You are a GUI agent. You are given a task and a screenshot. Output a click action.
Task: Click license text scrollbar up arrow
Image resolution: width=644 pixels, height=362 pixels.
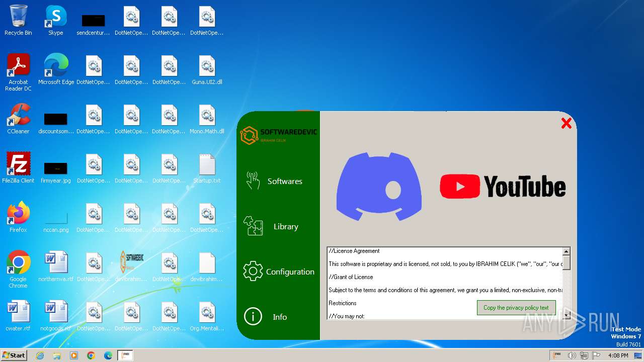coord(566,251)
